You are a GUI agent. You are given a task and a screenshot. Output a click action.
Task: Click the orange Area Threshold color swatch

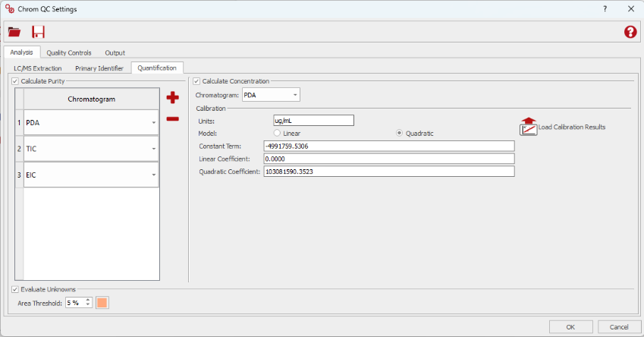102,303
